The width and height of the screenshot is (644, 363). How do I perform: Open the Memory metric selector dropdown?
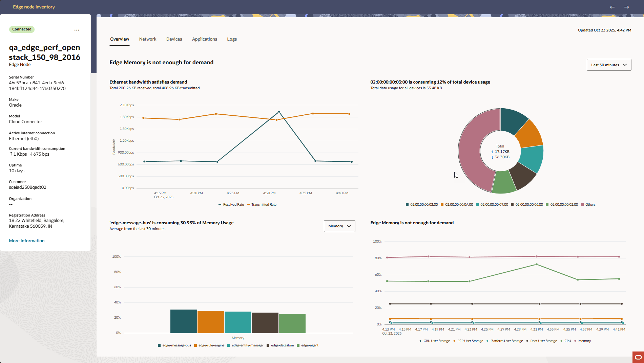coord(339,226)
